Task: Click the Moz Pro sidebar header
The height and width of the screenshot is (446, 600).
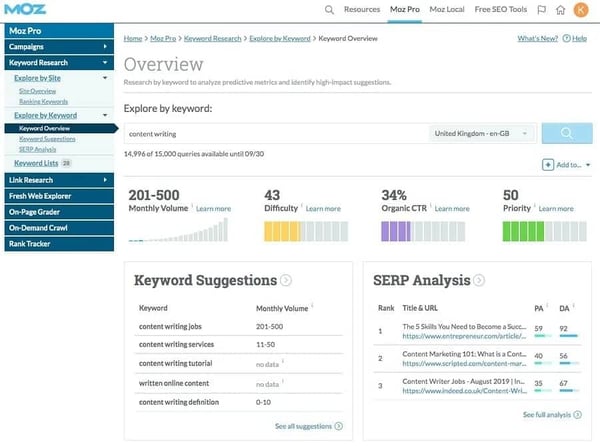Action: pyautogui.click(x=59, y=31)
